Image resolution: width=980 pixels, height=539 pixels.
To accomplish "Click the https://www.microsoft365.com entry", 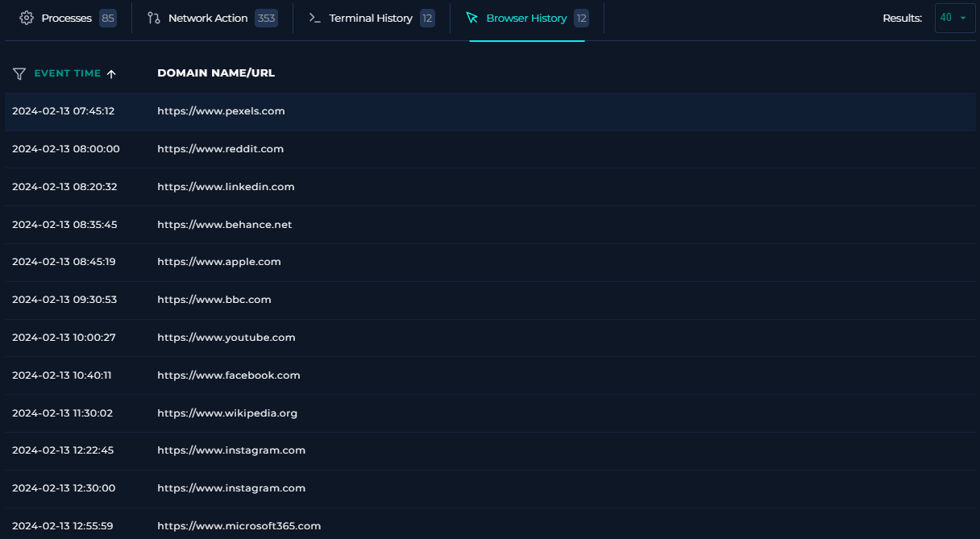I will pyautogui.click(x=239, y=525).
